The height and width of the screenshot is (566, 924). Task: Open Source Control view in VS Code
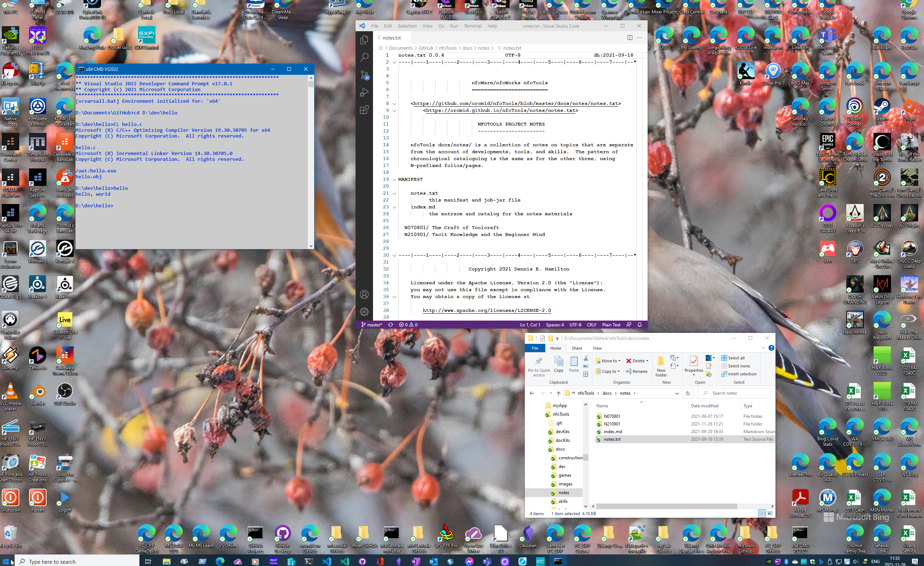[x=364, y=75]
